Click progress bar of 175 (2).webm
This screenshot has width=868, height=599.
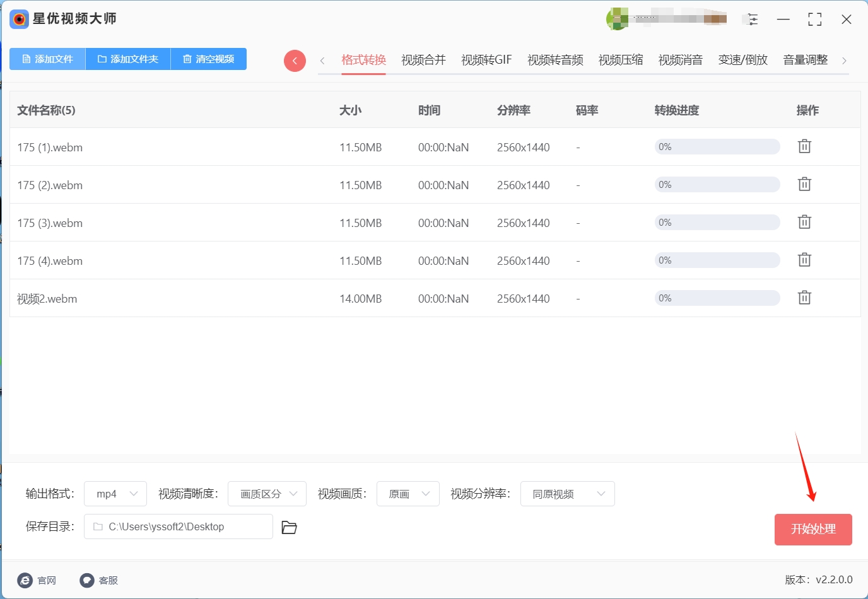[x=717, y=185]
